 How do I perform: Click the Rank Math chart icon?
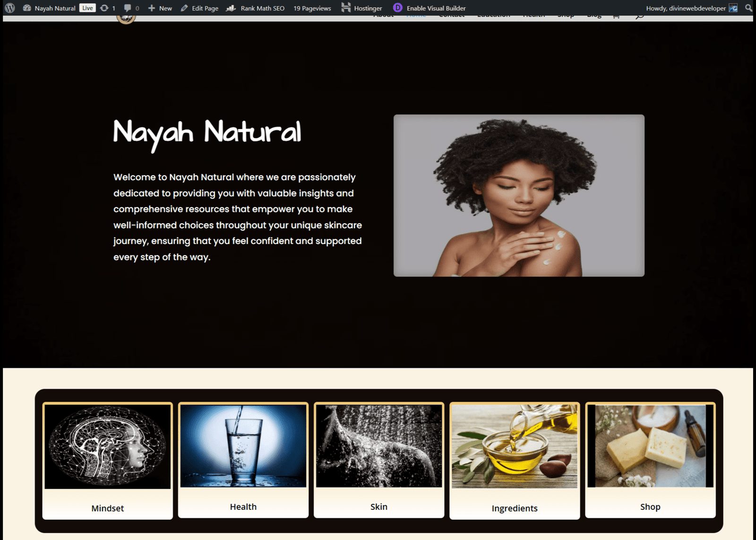231,8
